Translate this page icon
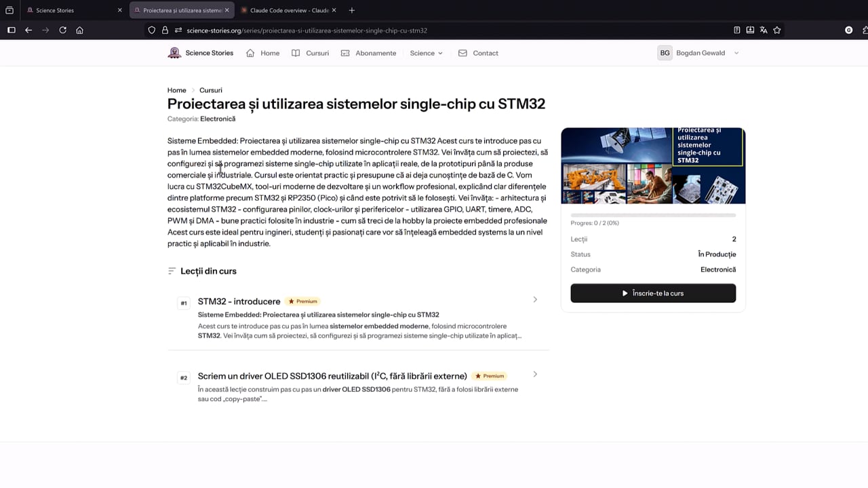Viewport: 868px width, 488px height. (764, 30)
